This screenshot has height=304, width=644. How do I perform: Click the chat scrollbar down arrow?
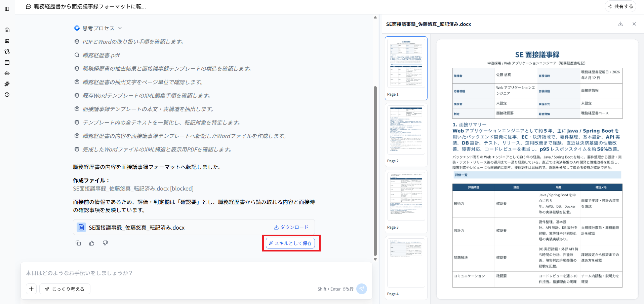(375, 260)
